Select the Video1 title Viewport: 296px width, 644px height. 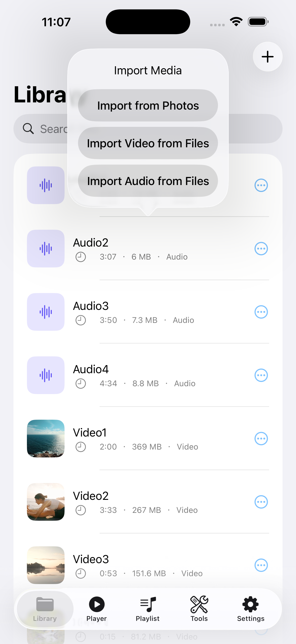(x=90, y=432)
